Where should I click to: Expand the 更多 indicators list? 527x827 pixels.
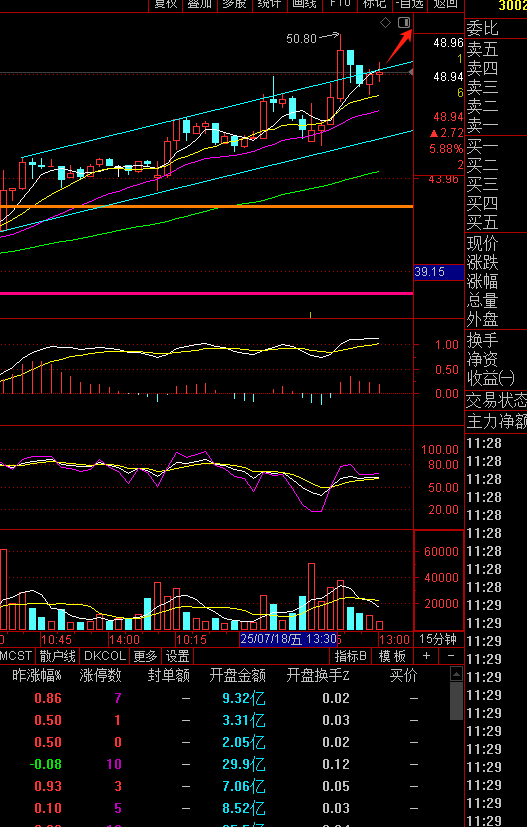coord(146,656)
